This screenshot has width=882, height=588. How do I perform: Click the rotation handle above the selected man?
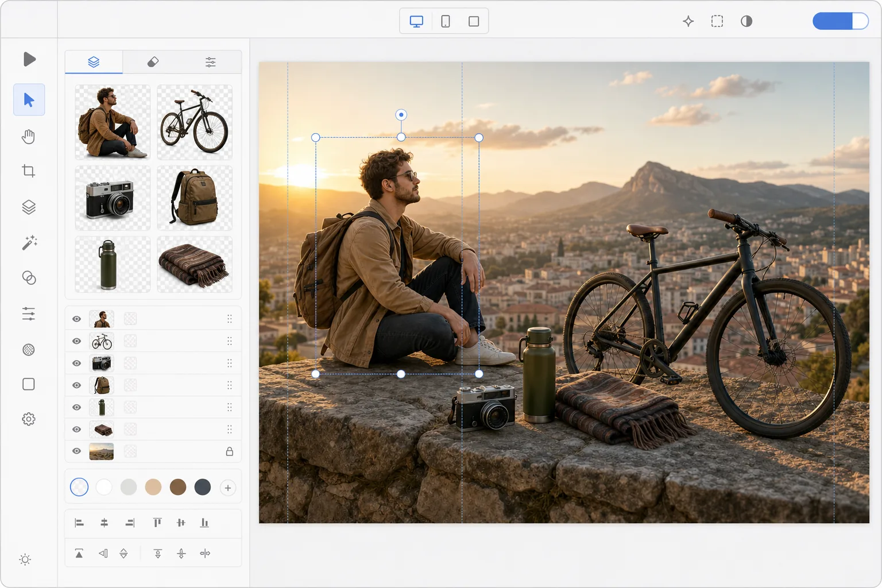tap(401, 115)
